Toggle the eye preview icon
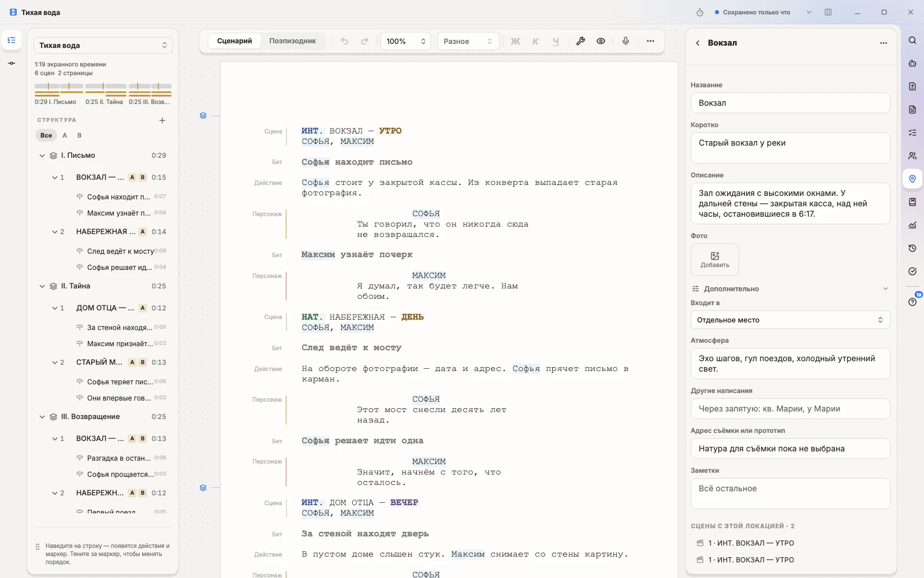Image resolution: width=924 pixels, height=578 pixels. (x=601, y=41)
